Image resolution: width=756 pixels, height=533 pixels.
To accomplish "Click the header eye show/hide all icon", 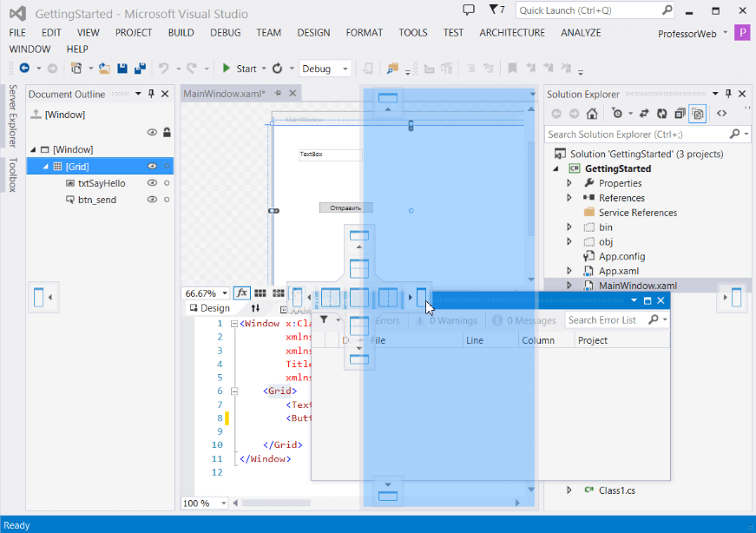I will click(152, 132).
